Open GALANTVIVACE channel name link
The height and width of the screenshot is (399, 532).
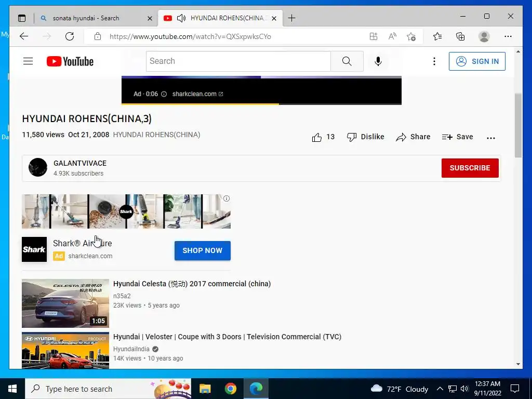click(x=80, y=163)
